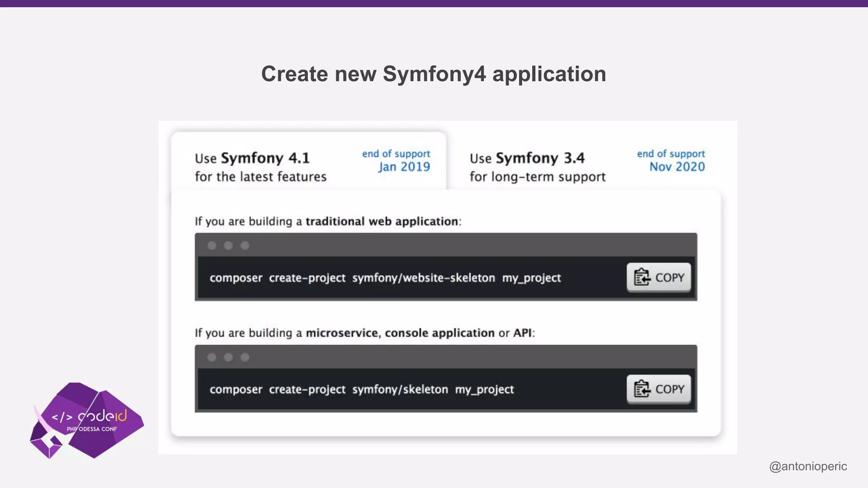This screenshot has width=868, height=488.
Task: Click first window dot of website-skeleton terminal
Action: 212,246
